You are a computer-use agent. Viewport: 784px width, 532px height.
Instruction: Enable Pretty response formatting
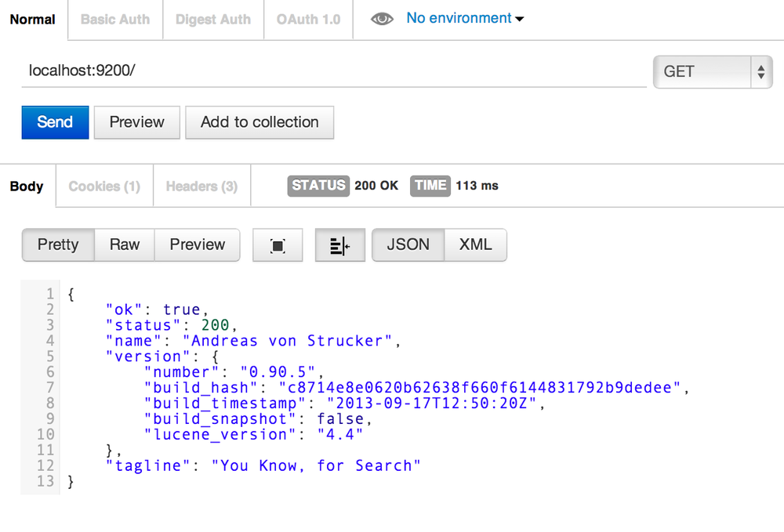pos(58,244)
